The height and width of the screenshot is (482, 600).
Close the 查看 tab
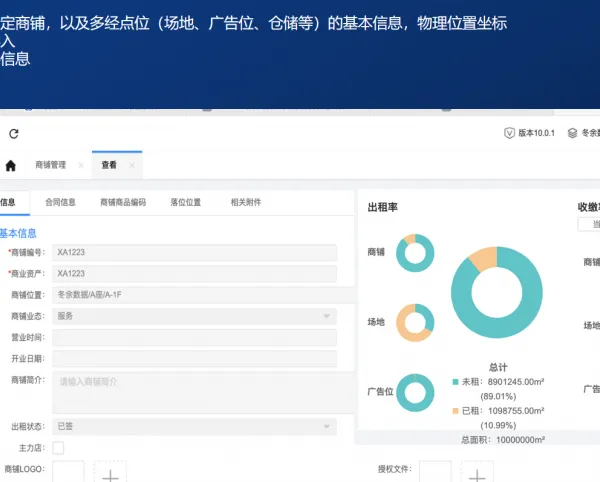(132, 165)
